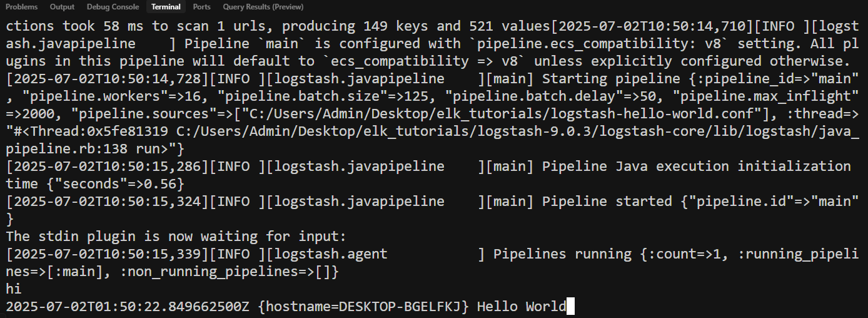868x318 pixels.
Task: Click the terminal cursor after Hello World
Action: point(570,307)
